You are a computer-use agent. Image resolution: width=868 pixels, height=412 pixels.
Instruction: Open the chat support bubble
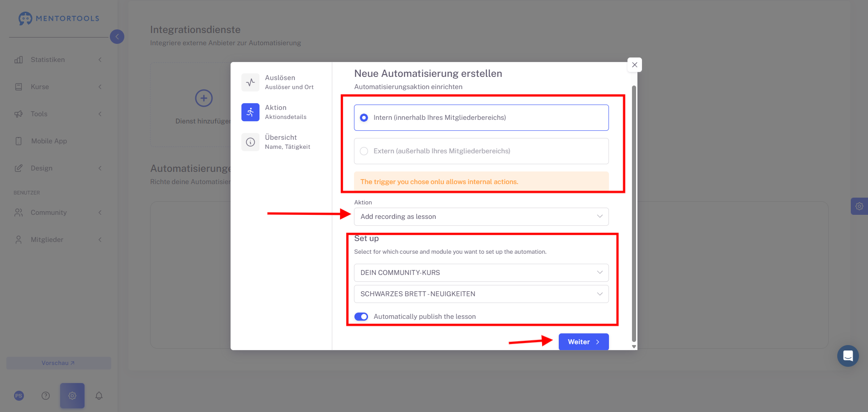coord(848,356)
